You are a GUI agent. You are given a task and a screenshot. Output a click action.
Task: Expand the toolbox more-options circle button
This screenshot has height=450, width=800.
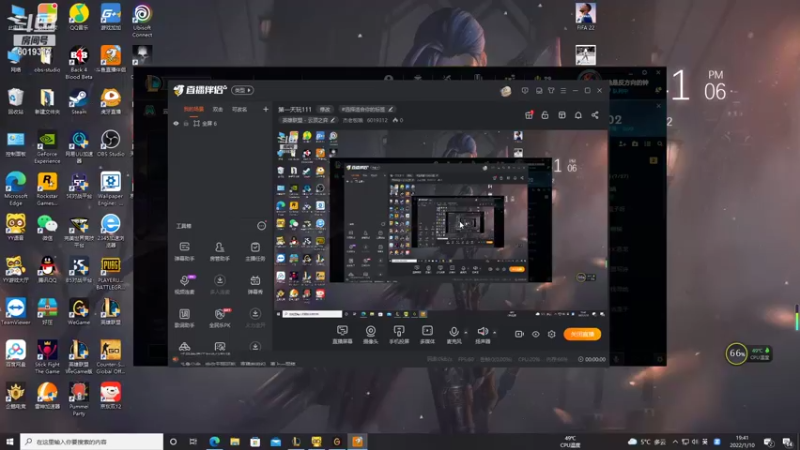click(x=261, y=226)
